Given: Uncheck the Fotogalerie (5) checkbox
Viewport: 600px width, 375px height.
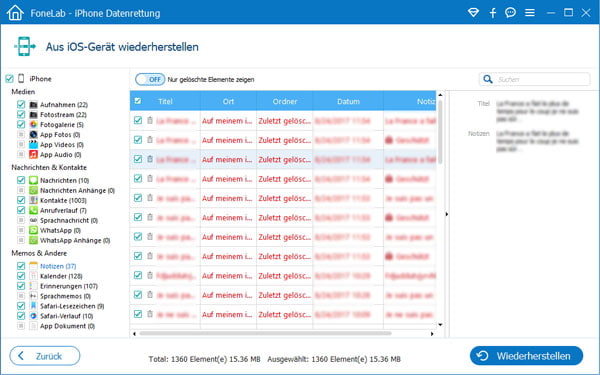Looking at the screenshot, I should tap(21, 124).
